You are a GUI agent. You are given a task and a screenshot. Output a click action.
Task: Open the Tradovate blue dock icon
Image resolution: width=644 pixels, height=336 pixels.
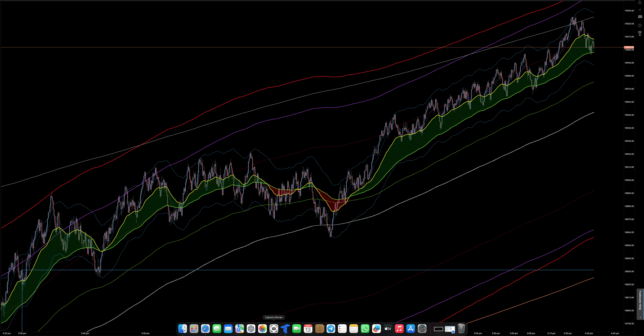tap(285, 328)
